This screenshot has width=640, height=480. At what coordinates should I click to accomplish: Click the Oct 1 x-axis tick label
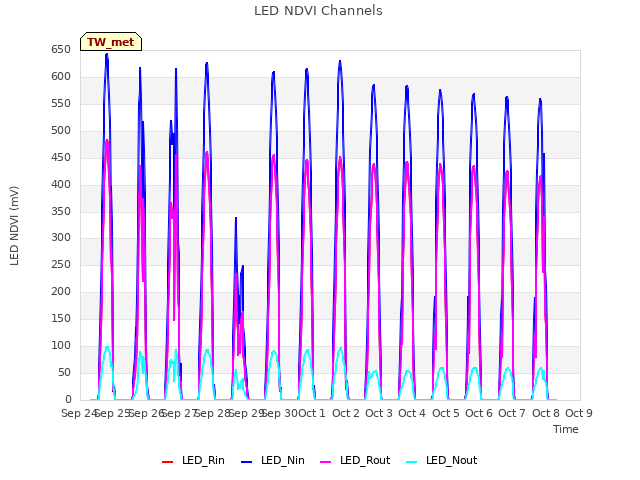click(x=312, y=413)
